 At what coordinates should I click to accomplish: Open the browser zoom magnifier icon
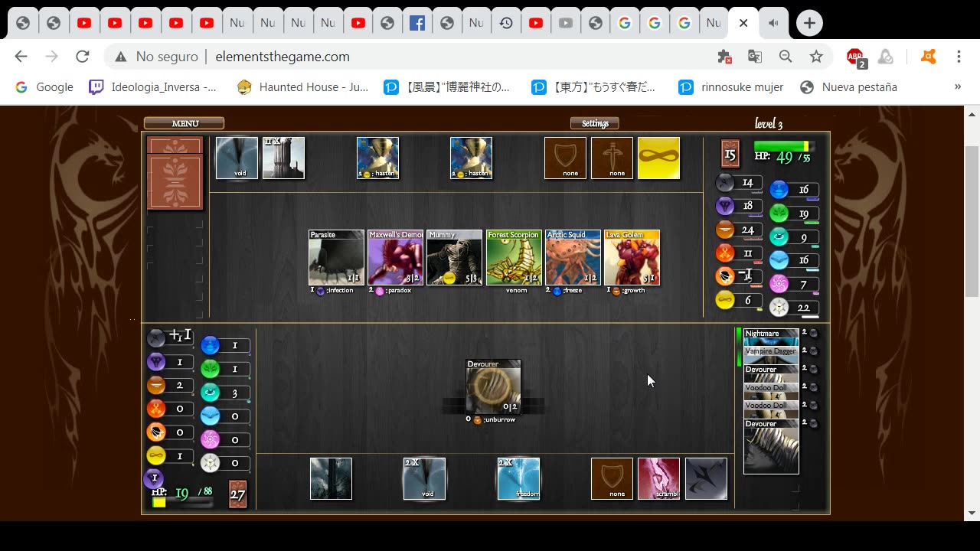coord(786,57)
